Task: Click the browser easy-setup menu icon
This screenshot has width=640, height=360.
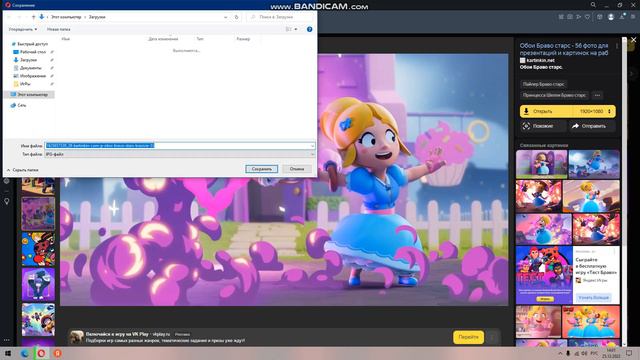Action: [x=633, y=17]
